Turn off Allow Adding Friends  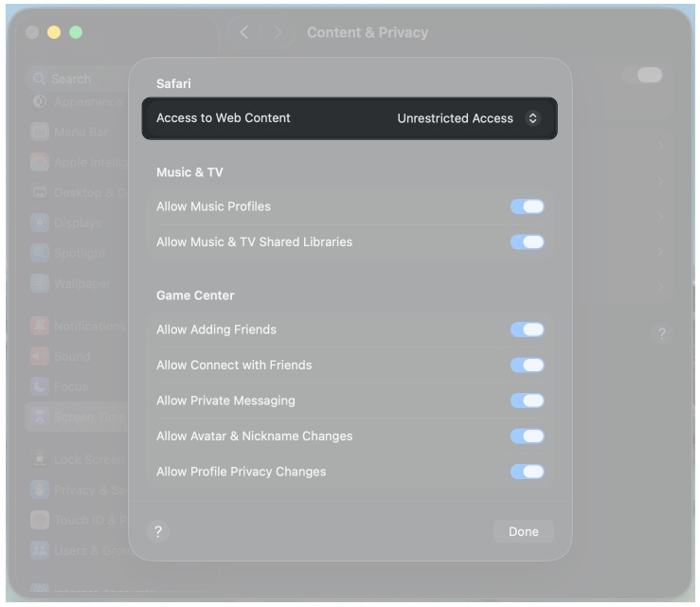tap(527, 330)
